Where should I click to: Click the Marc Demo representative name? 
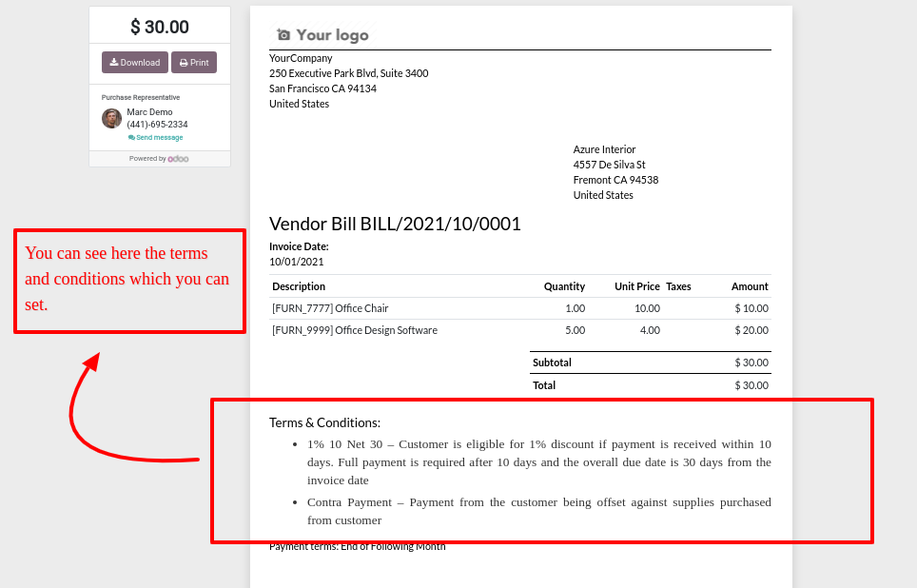149,112
